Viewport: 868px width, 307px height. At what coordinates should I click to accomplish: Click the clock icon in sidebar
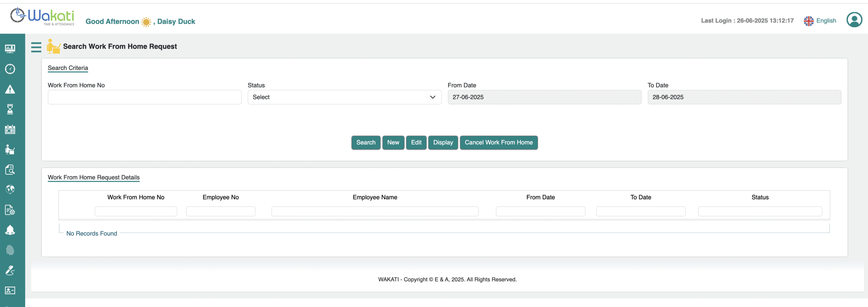(10, 69)
